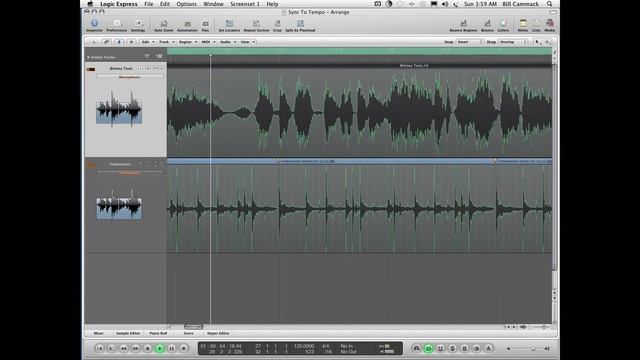Open the Hyper Editor tab

tap(218, 333)
